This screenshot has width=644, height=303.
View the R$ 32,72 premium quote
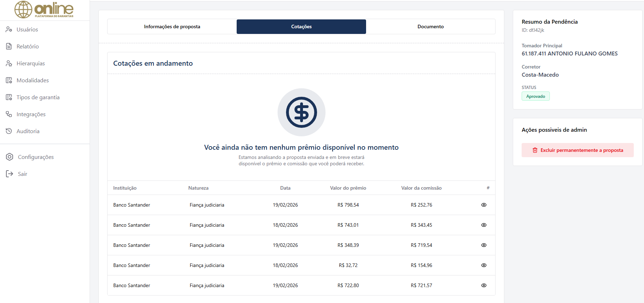(x=484, y=265)
